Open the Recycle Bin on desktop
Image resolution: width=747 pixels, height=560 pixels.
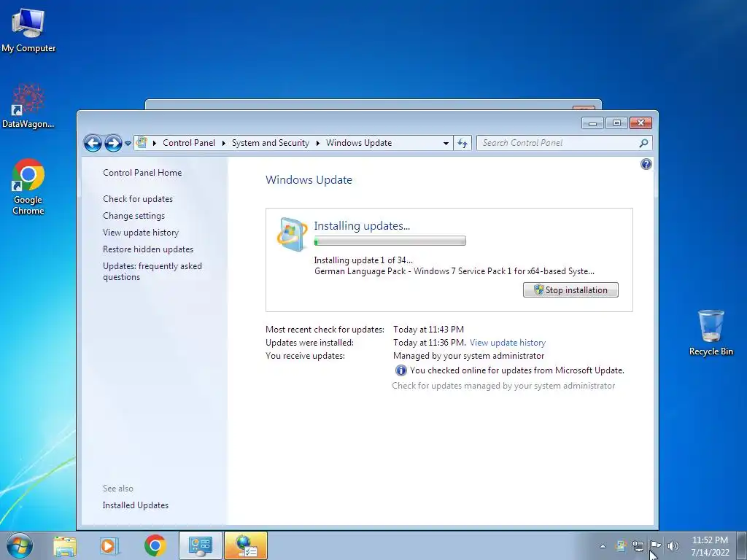point(711,332)
